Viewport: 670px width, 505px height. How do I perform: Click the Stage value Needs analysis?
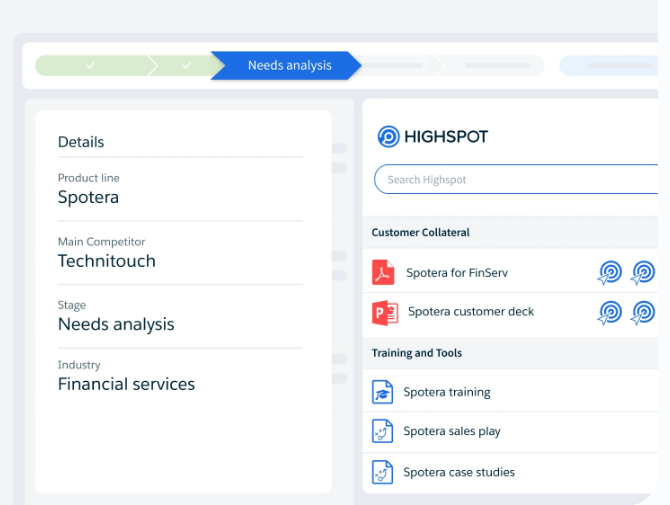pos(116,324)
